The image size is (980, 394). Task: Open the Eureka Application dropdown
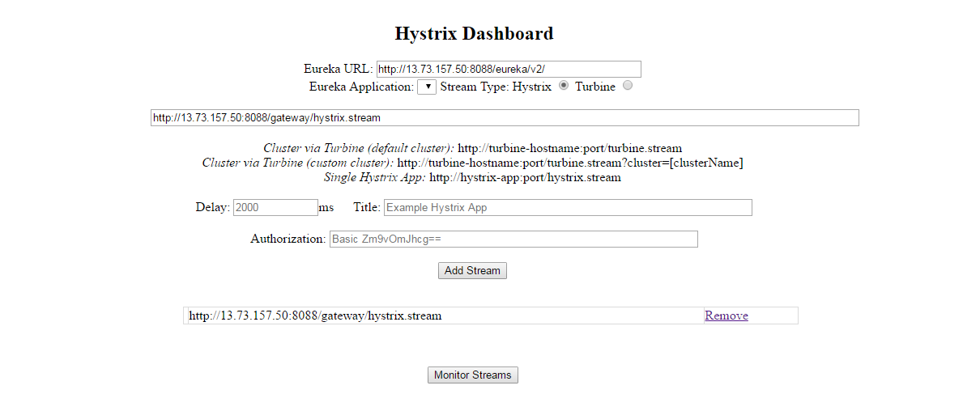tap(427, 87)
